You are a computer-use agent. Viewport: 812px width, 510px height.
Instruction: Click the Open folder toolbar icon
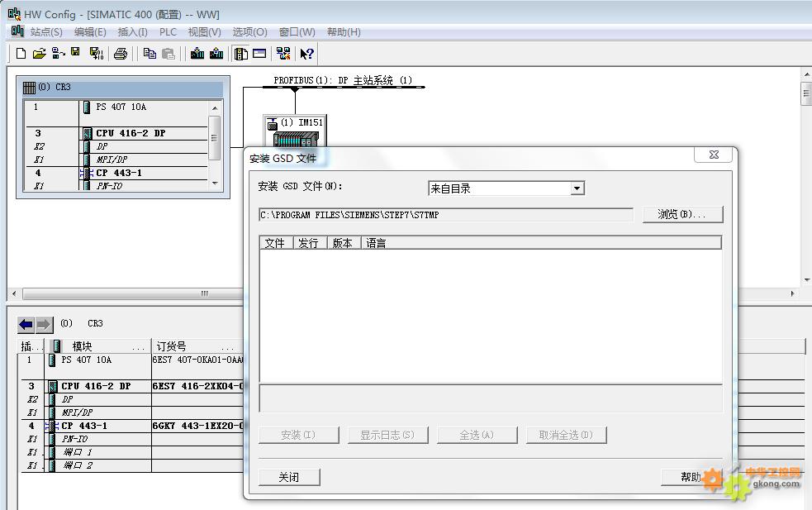40,54
